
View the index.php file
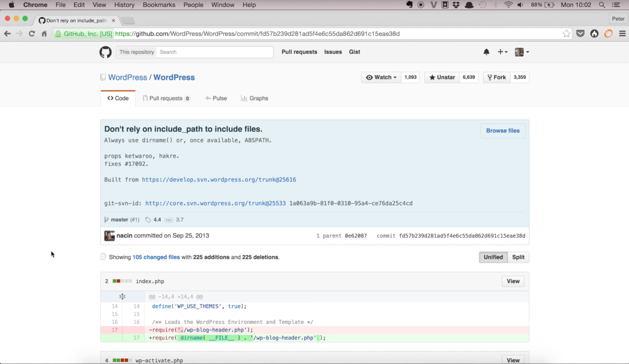click(x=513, y=281)
